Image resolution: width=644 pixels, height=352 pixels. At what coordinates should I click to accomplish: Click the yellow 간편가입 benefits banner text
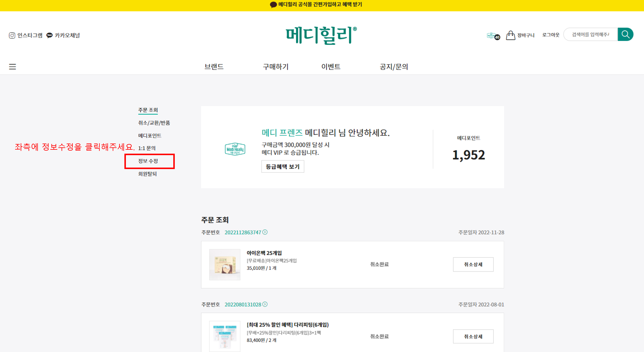(320, 5)
